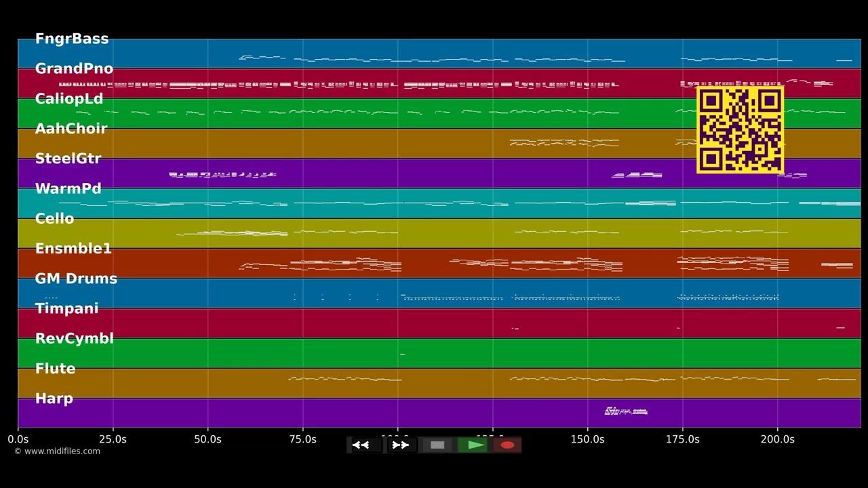Click the 50.0s time axis label
The height and width of the screenshot is (488, 868).
point(208,439)
